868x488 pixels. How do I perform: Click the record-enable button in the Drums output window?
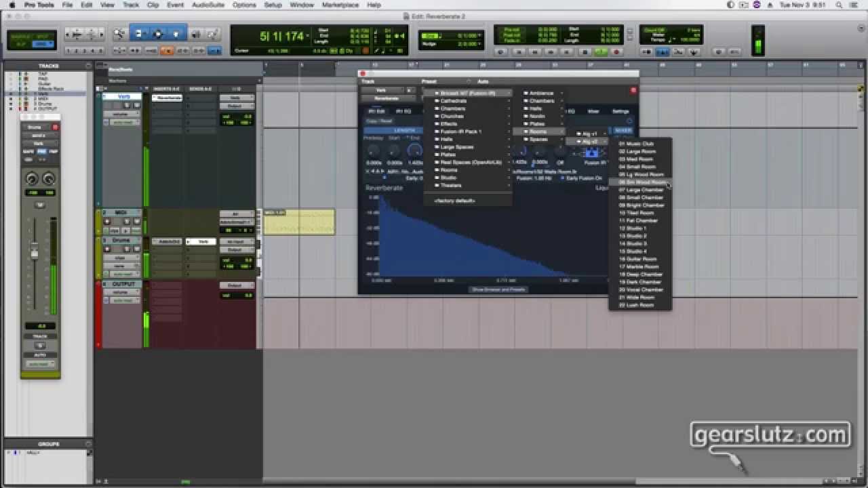[56, 127]
